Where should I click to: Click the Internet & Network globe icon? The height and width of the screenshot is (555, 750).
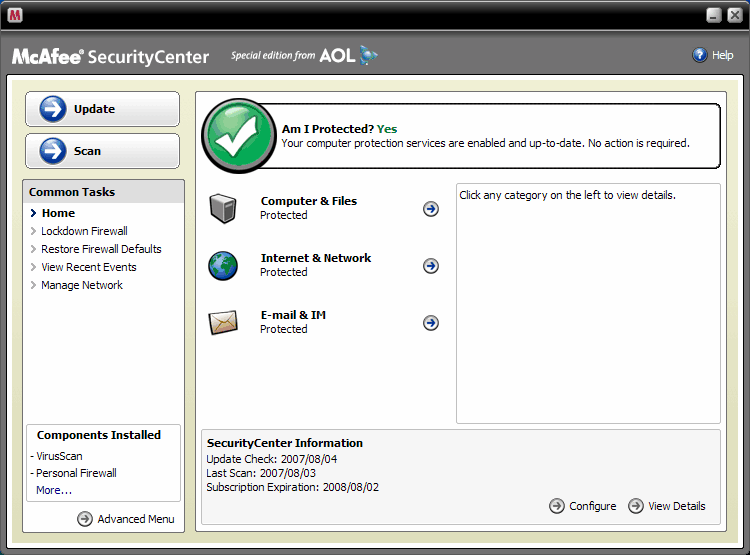[222, 265]
